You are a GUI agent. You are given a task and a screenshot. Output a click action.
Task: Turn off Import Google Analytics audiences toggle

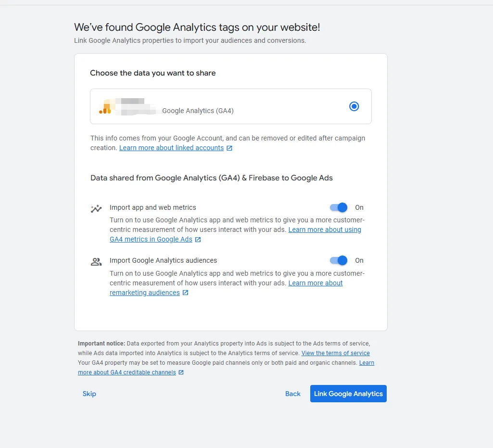point(338,260)
